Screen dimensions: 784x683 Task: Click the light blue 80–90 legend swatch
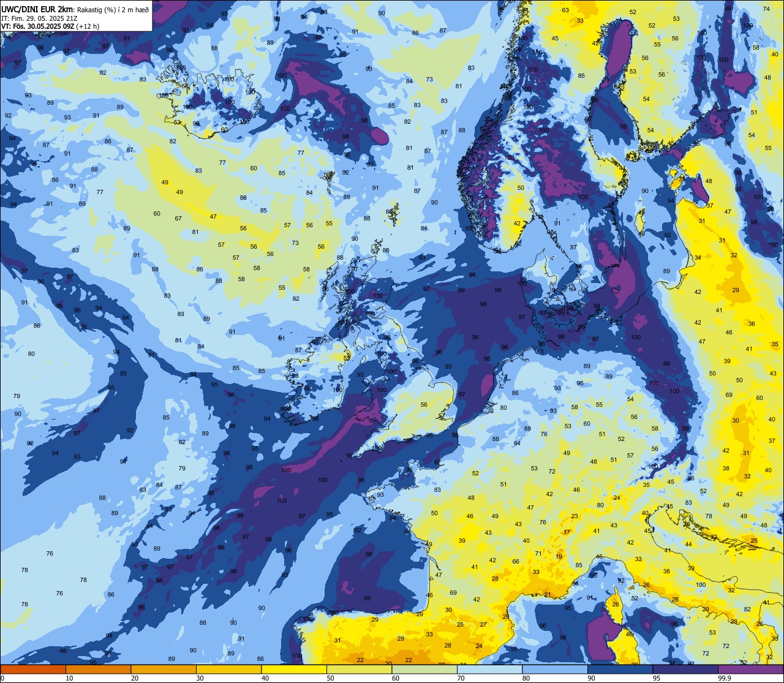(555, 669)
